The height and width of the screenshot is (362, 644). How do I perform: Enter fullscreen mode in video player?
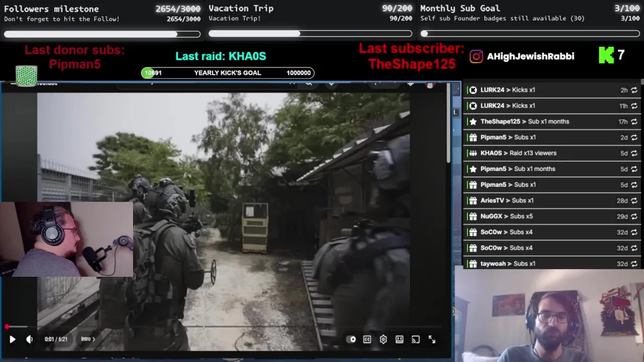click(x=432, y=339)
